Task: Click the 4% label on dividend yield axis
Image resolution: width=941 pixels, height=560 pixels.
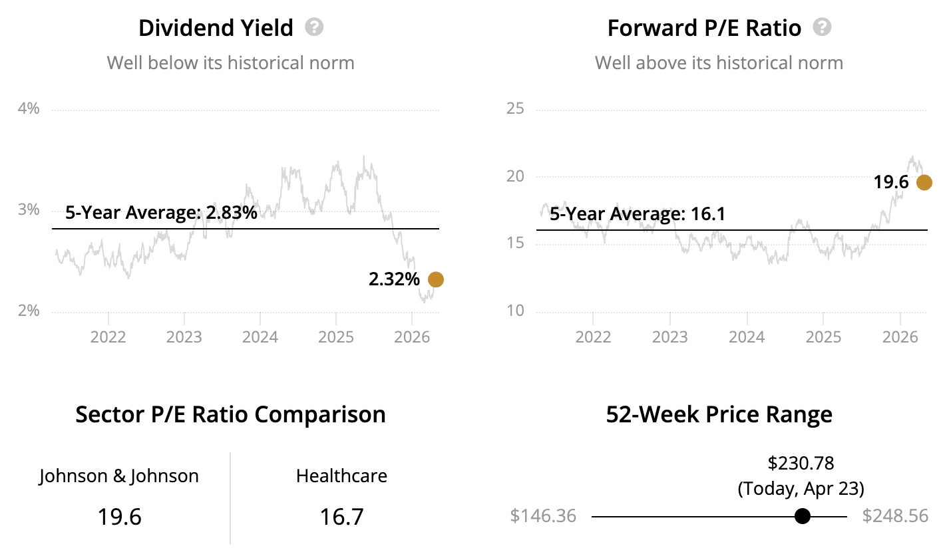Action: point(29,108)
